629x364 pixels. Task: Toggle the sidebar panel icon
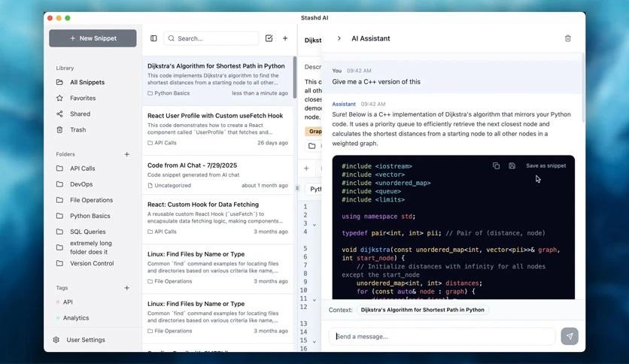click(x=153, y=38)
